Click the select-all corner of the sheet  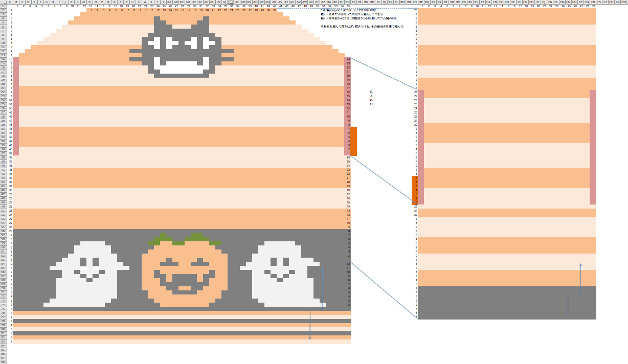(3, 2)
